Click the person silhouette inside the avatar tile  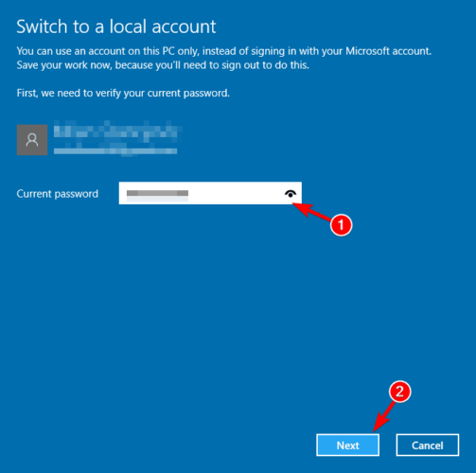32,140
